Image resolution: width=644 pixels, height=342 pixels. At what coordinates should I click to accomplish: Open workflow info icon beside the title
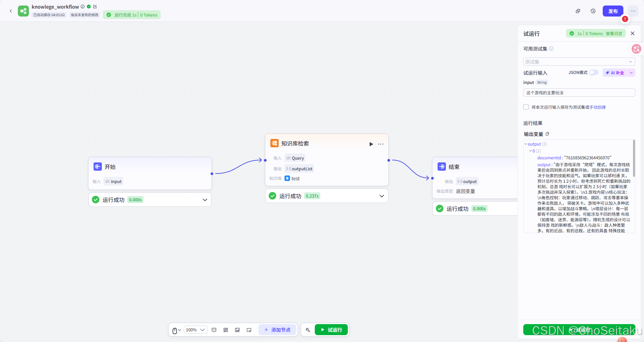coord(83,7)
